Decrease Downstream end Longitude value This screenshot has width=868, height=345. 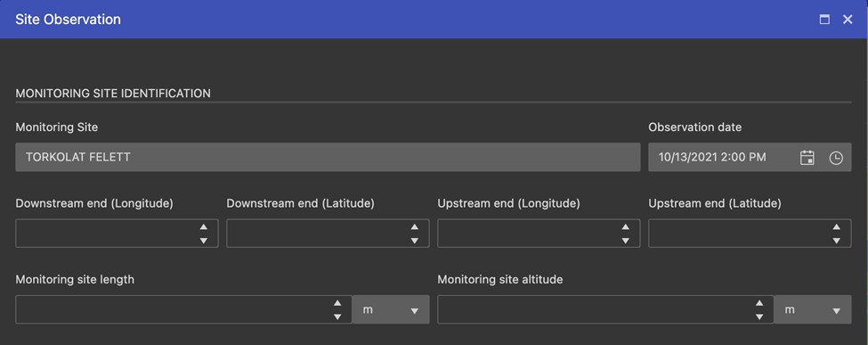click(x=203, y=240)
